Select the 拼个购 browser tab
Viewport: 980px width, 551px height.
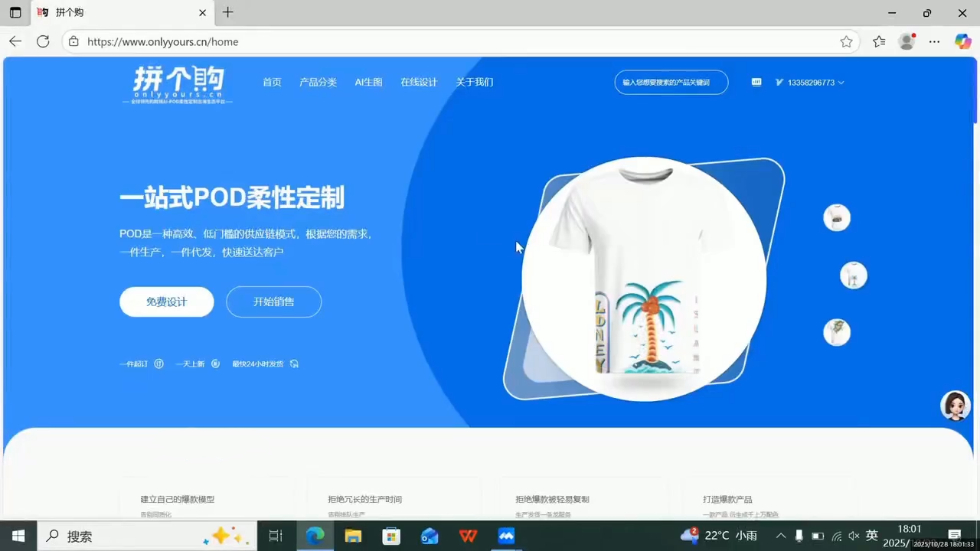(x=122, y=13)
